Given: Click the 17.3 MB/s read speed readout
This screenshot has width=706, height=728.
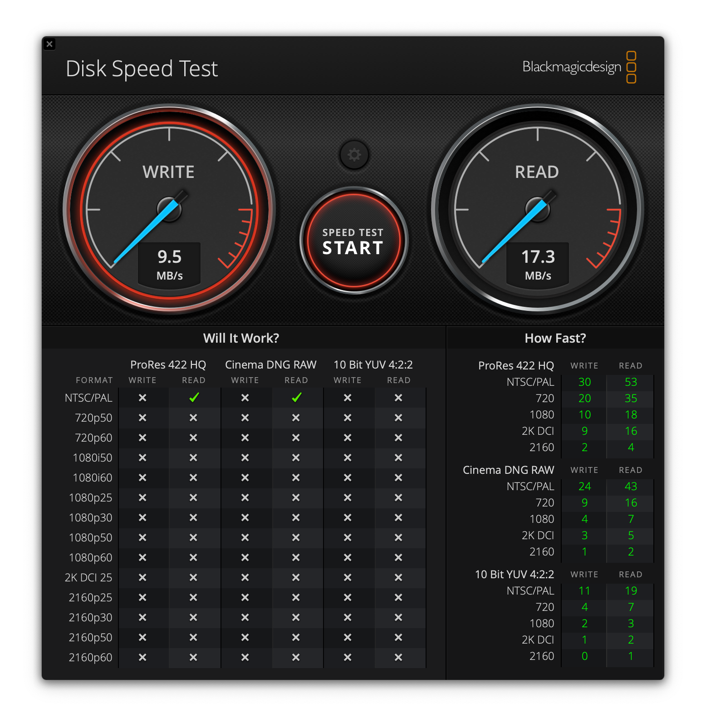Looking at the screenshot, I should coord(538,265).
